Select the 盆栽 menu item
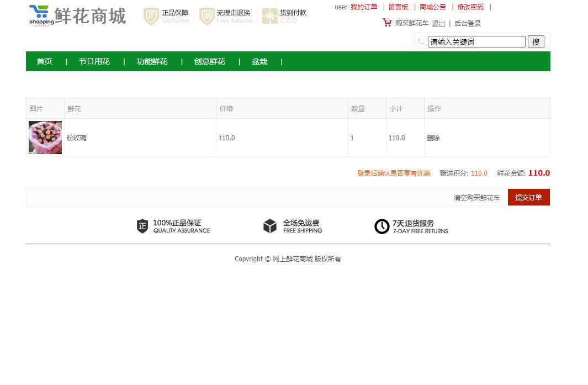 [x=259, y=61]
